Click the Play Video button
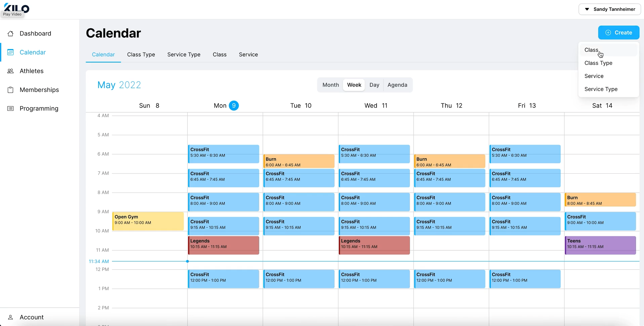 pyautogui.click(x=13, y=14)
